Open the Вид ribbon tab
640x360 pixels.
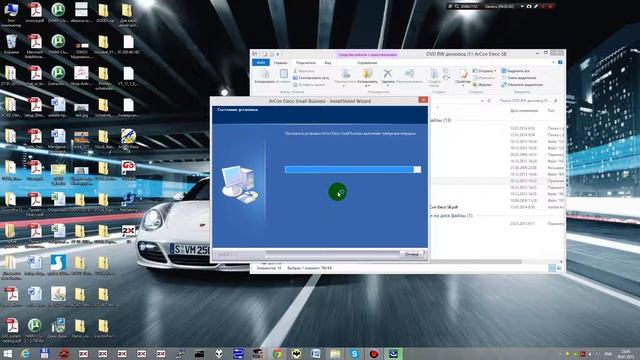click(328, 63)
